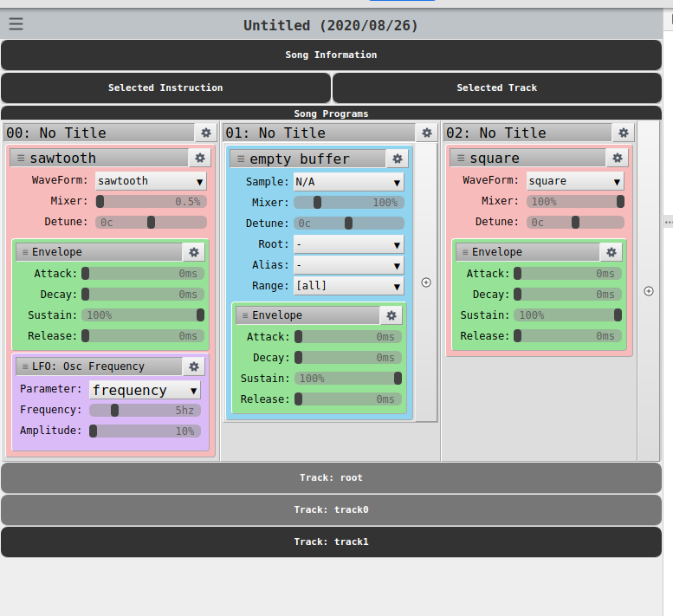Collapse the Song Programs panel

[331, 113]
